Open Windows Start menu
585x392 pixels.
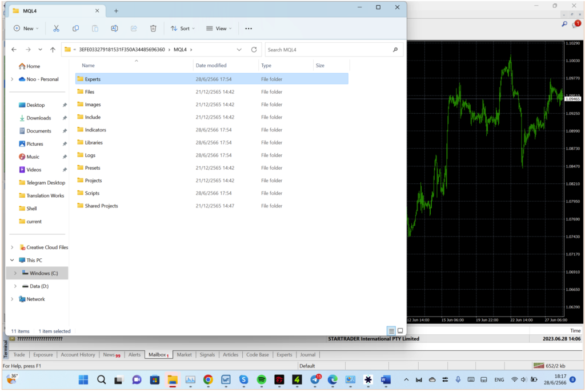tap(83, 379)
